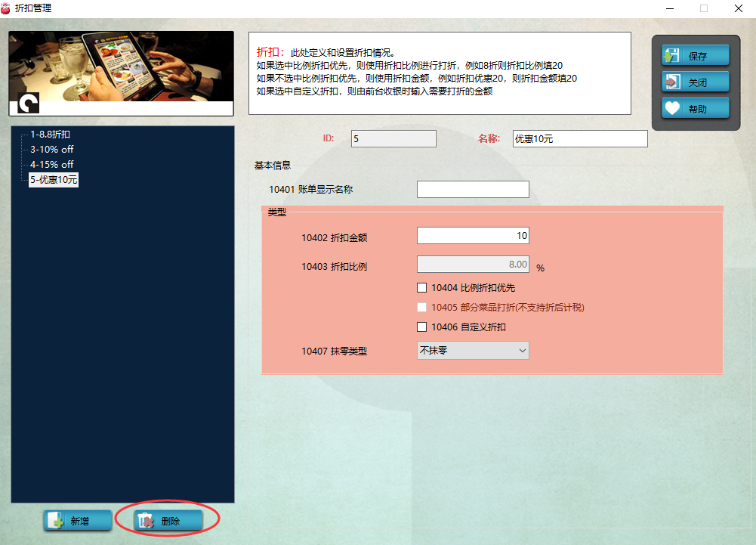Enable the 10404 比例折扣优先 checkbox
The height and width of the screenshot is (545, 756).
[422, 288]
